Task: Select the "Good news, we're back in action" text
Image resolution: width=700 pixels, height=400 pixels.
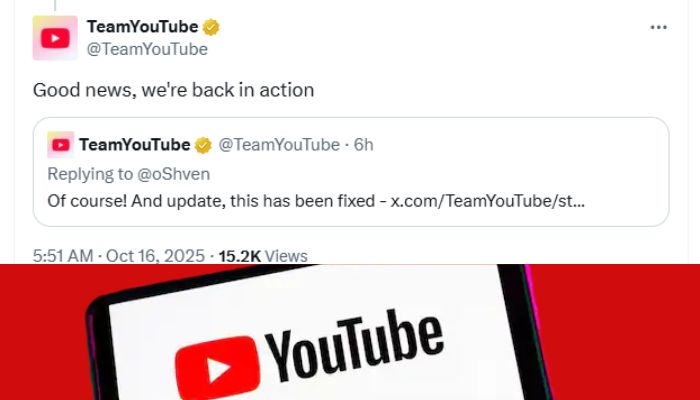Action: click(x=173, y=90)
